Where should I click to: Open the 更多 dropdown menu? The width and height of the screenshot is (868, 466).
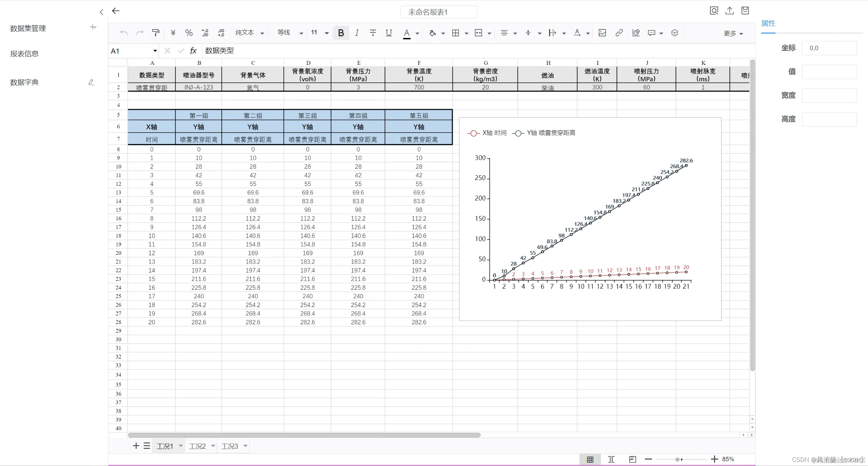click(733, 34)
